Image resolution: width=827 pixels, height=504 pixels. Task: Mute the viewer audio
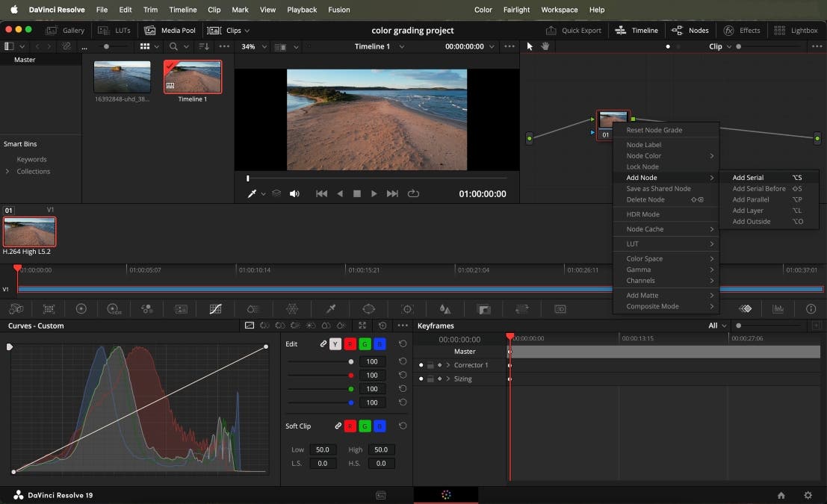click(294, 193)
